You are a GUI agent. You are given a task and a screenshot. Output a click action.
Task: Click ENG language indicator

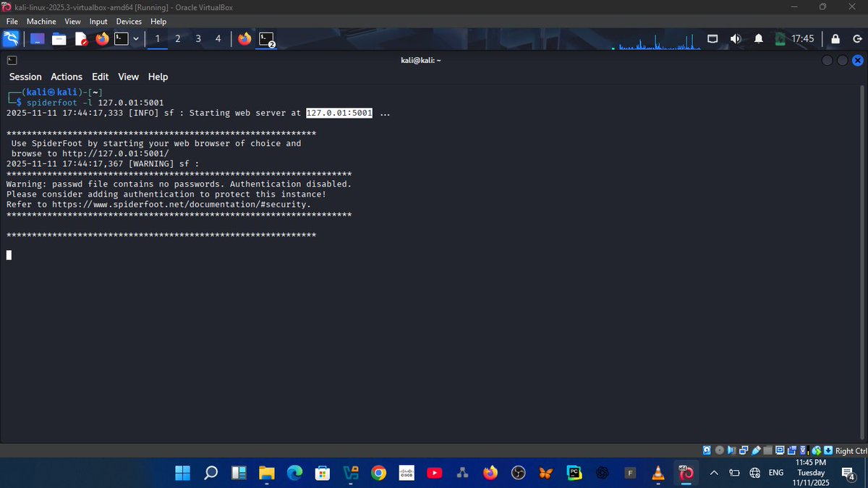(775, 473)
